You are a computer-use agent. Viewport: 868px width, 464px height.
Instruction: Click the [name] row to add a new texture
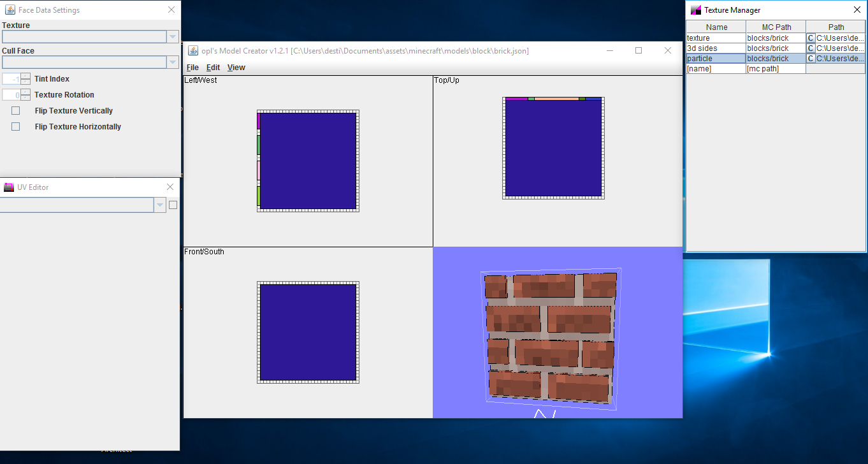tap(715, 68)
